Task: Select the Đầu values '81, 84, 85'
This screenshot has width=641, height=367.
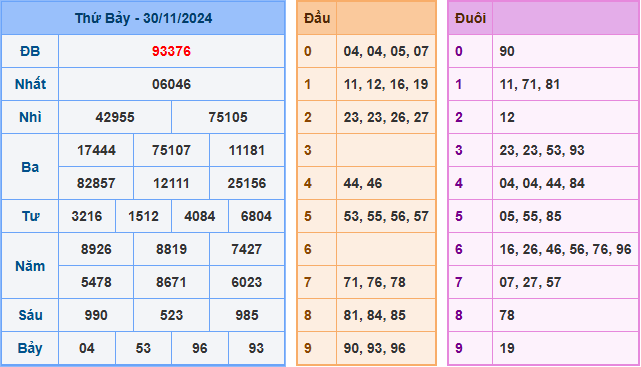Action: (374, 315)
